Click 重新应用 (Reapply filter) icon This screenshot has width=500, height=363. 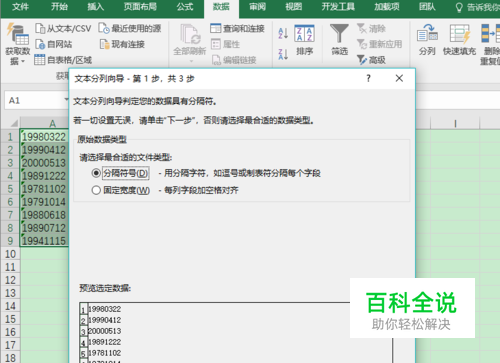[362, 44]
